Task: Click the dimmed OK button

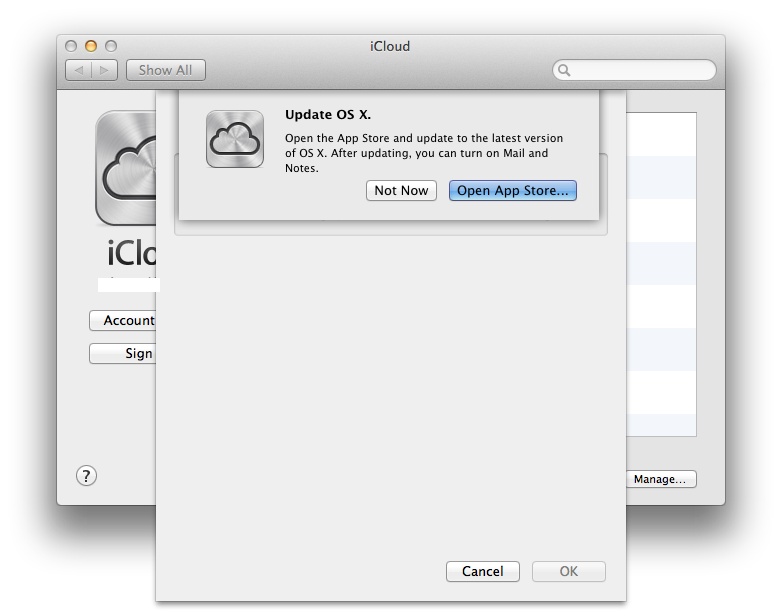Action: click(x=569, y=571)
